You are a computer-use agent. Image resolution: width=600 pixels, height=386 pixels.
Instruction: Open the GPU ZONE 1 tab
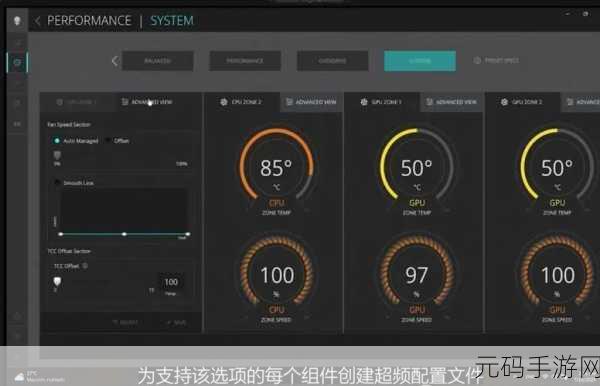pyautogui.click(x=382, y=102)
